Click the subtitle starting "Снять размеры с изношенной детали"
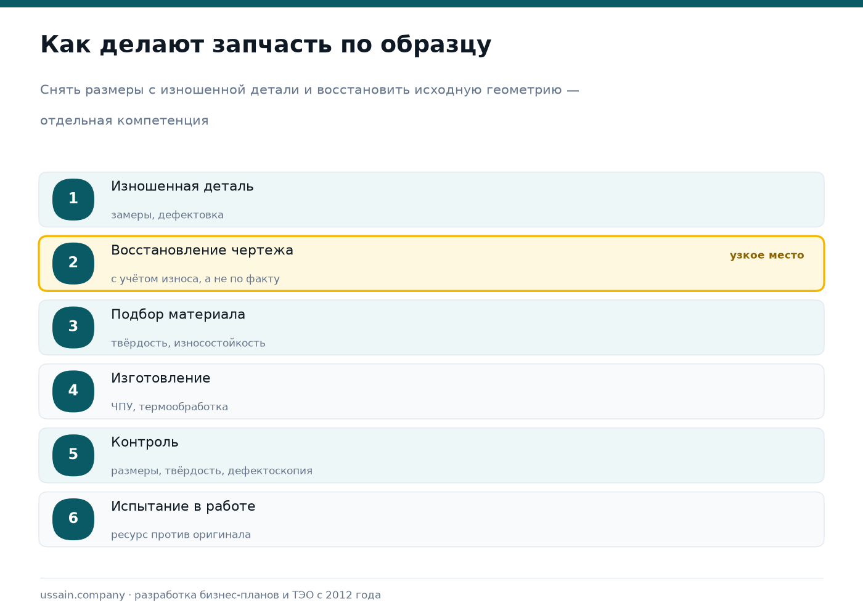 click(309, 105)
